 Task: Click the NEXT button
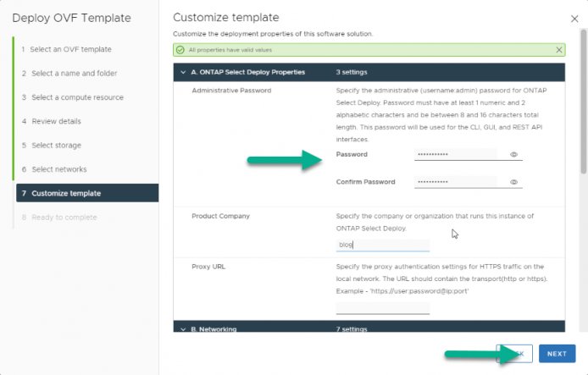557,354
